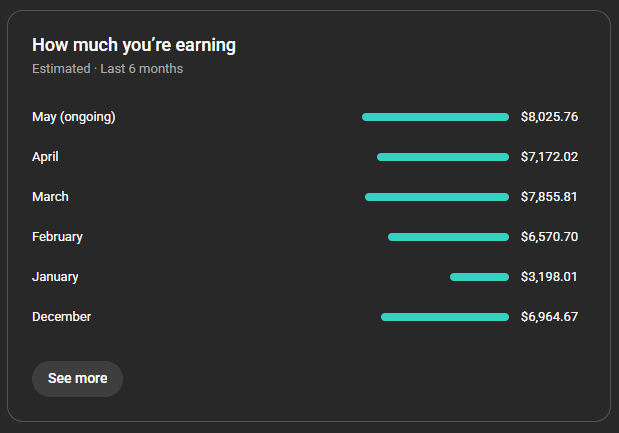Click the $3,198.01 amount
Viewport: 619px width, 433px height.
click(x=549, y=277)
